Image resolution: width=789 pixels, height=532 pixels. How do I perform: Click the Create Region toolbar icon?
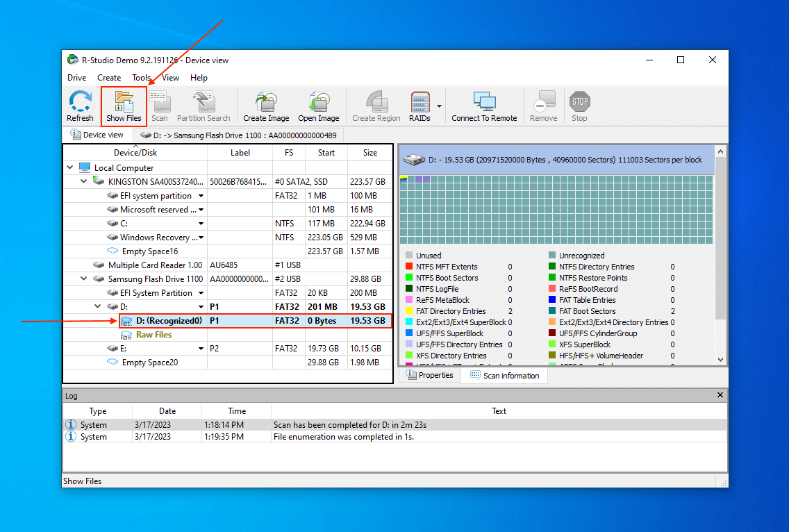click(376, 106)
